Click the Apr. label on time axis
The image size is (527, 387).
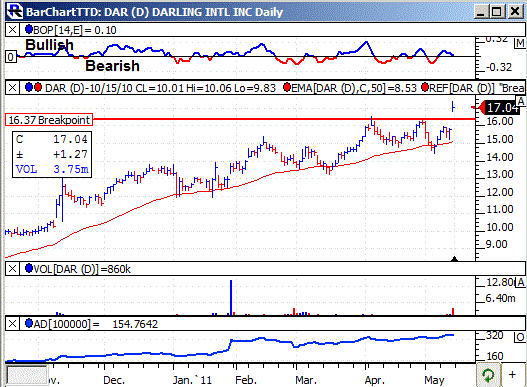(375, 380)
